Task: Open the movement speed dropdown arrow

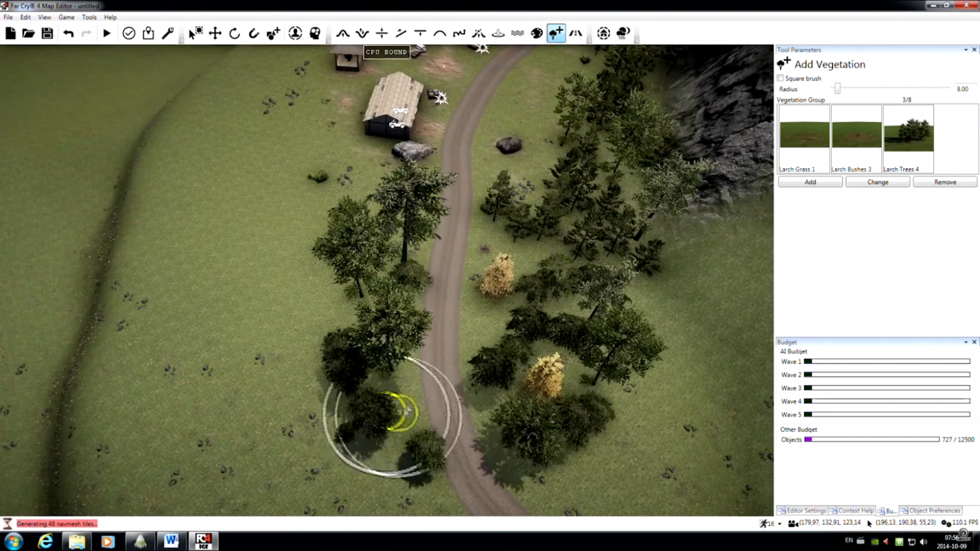Action: (780, 523)
